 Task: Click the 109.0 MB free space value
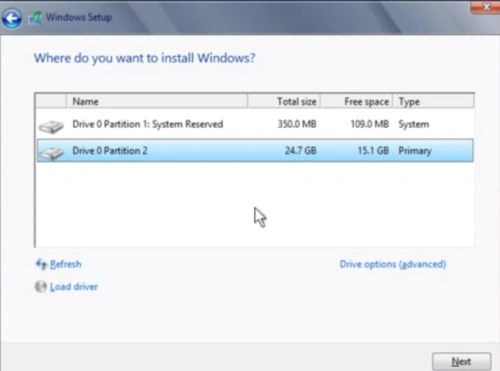(x=370, y=124)
